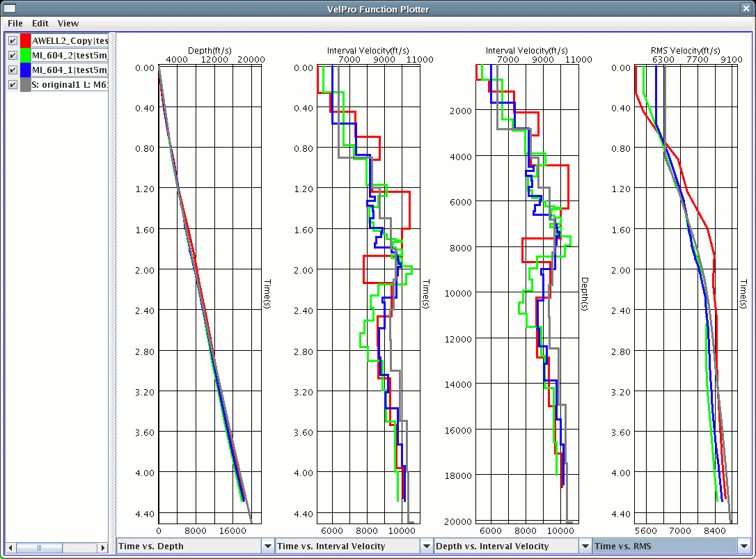The height and width of the screenshot is (559, 756).
Task: Select the MI_604_2|test5m list entry
Action: pyautogui.click(x=70, y=56)
